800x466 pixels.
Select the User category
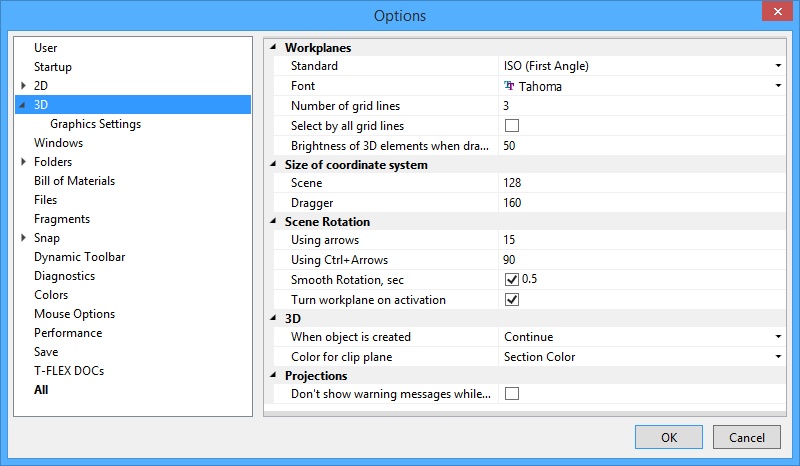45,48
